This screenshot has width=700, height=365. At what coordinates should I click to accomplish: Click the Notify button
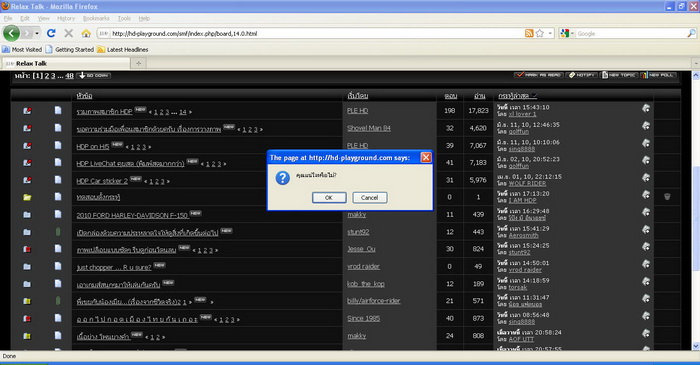tap(582, 75)
